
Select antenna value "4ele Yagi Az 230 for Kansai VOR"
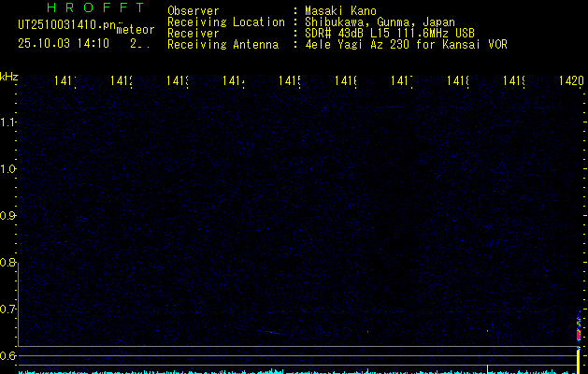point(406,45)
